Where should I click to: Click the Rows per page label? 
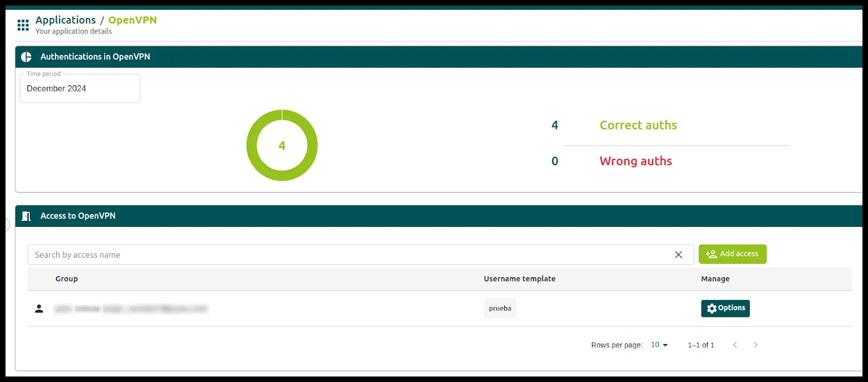[x=617, y=345]
